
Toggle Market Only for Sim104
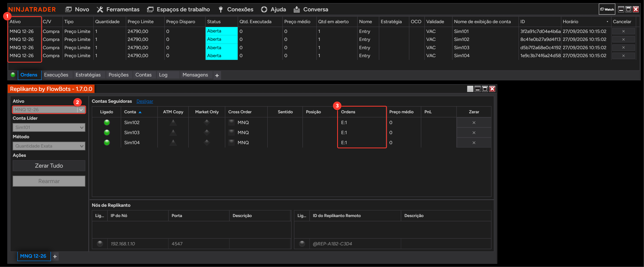[x=207, y=143]
